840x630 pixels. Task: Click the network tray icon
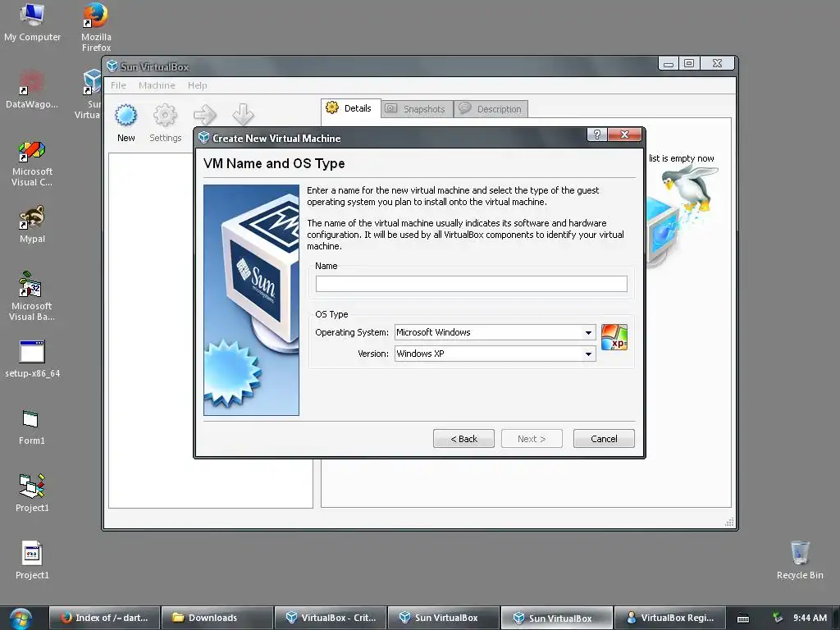(778, 618)
